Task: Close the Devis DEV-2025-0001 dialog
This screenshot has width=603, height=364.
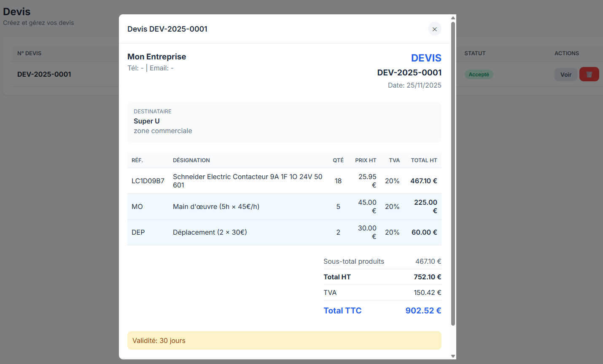Action: click(x=434, y=29)
